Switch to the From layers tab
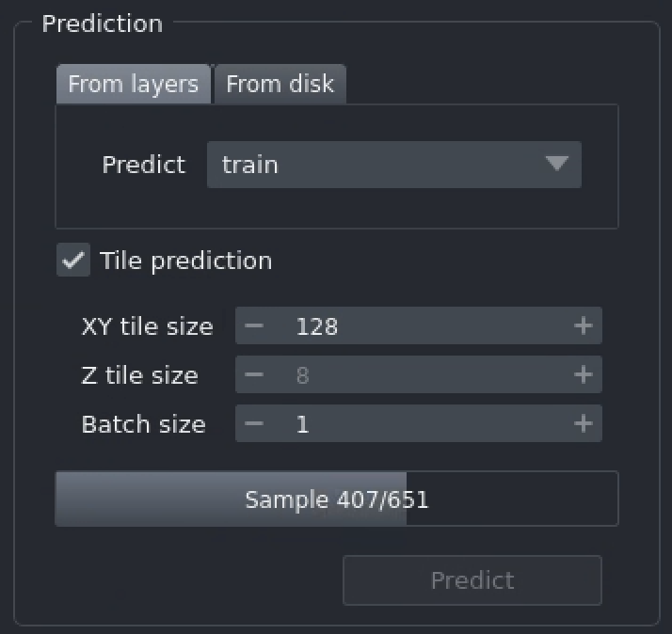Screen dimensions: 672x634 coord(133,85)
